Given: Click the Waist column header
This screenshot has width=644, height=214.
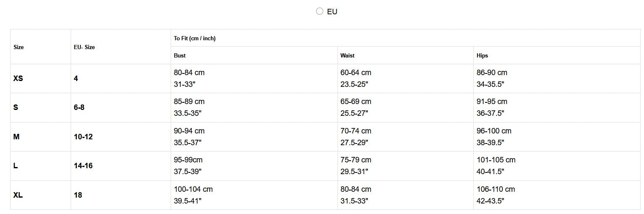Looking at the screenshot, I should tap(347, 55).
